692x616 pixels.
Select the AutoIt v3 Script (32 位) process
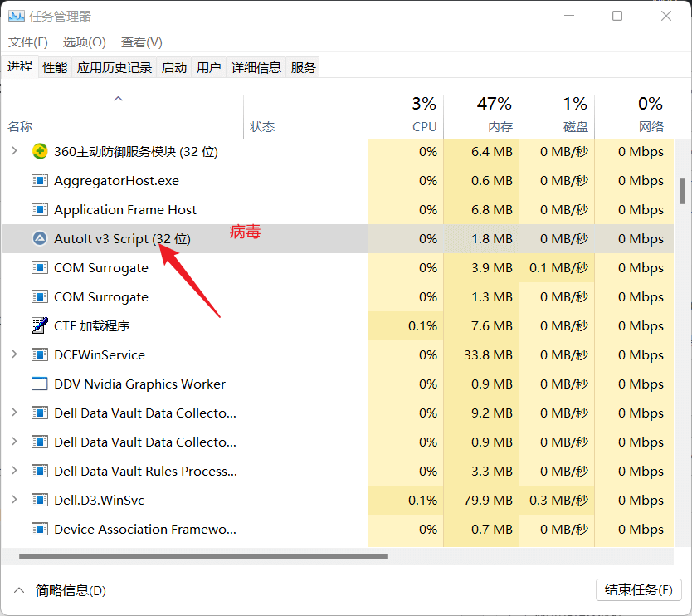[x=122, y=239]
